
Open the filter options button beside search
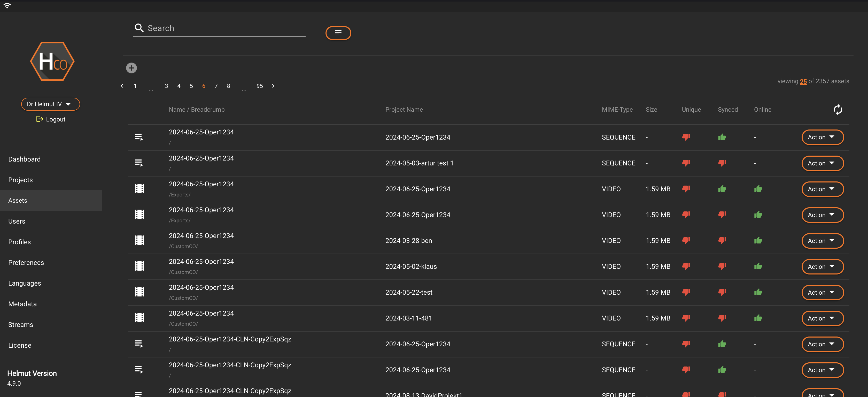(338, 33)
